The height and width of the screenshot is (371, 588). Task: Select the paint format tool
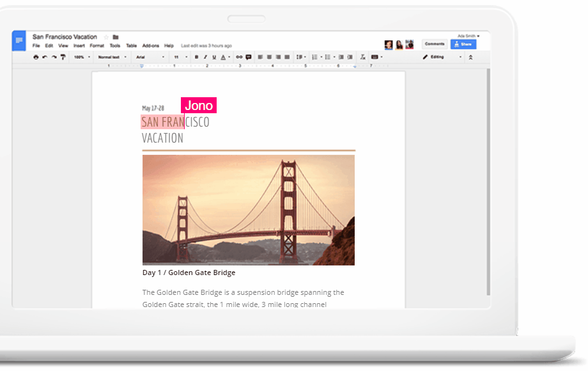(x=63, y=57)
